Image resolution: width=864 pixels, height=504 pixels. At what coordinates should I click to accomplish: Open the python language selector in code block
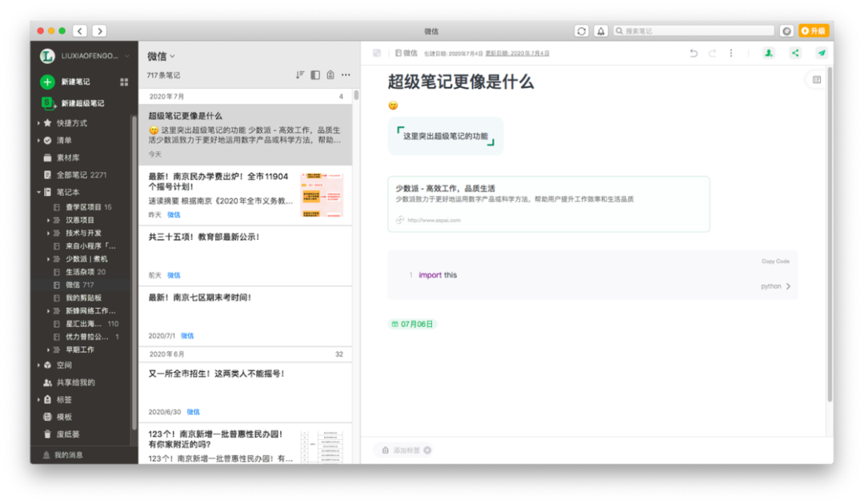[x=775, y=286]
